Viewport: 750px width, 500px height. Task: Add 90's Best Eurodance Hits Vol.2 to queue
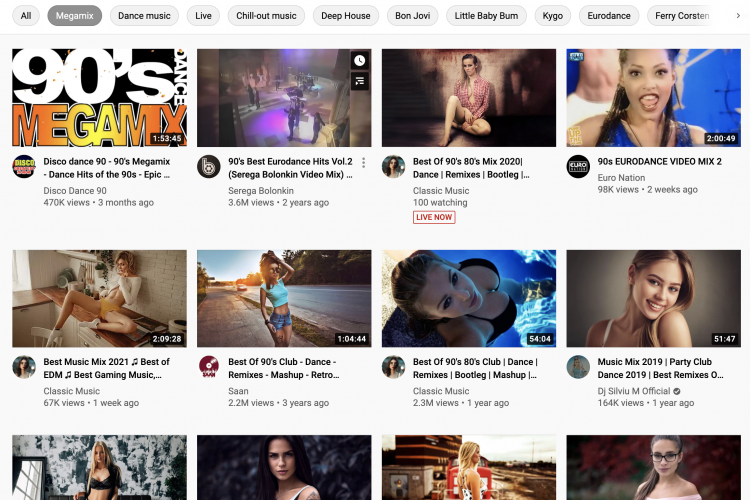[360, 81]
